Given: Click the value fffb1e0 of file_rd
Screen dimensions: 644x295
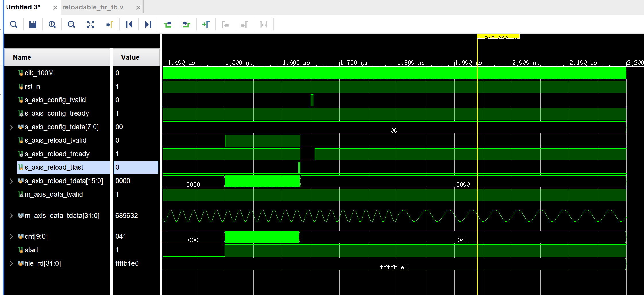Looking at the screenshot, I should click(127, 263).
